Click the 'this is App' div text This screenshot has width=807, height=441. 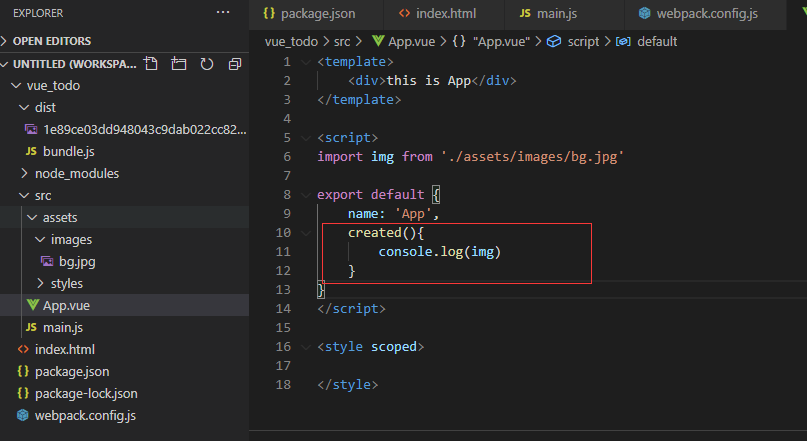[x=428, y=81]
